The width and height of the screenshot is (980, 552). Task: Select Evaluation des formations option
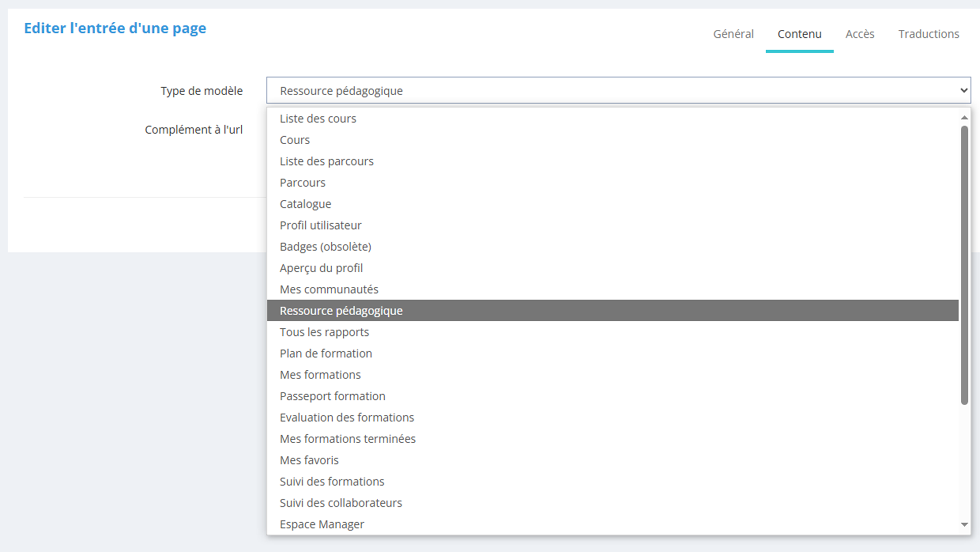pos(347,417)
